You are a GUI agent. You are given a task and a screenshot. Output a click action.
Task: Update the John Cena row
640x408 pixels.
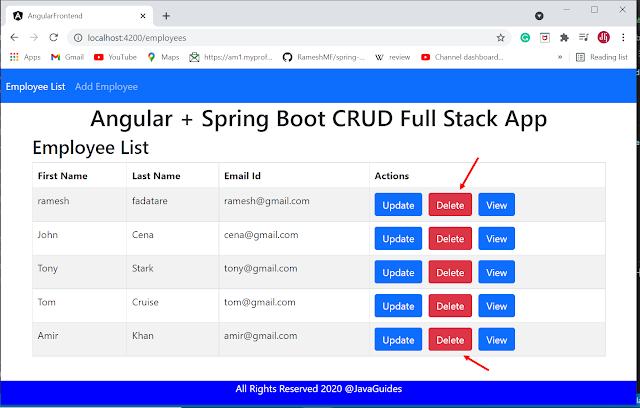point(398,238)
